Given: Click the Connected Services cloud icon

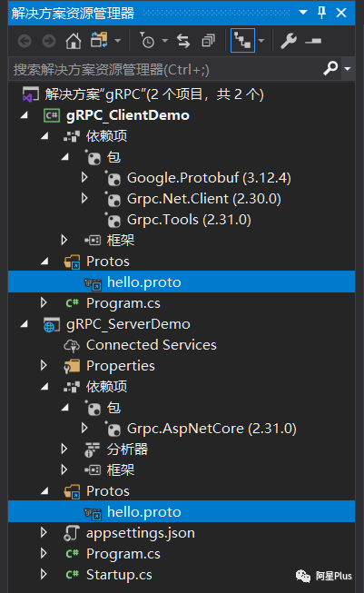Looking at the screenshot, I should pos(72,345).
